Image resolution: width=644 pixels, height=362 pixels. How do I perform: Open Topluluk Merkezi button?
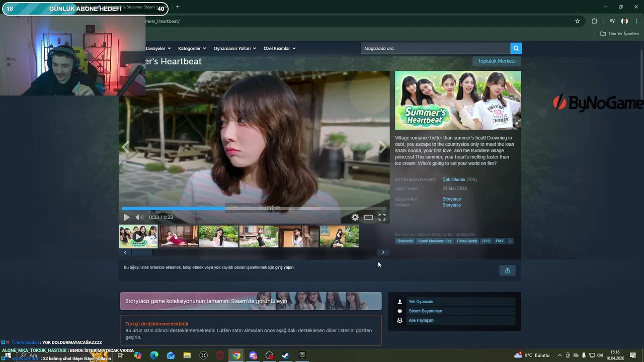coord(497,61)
